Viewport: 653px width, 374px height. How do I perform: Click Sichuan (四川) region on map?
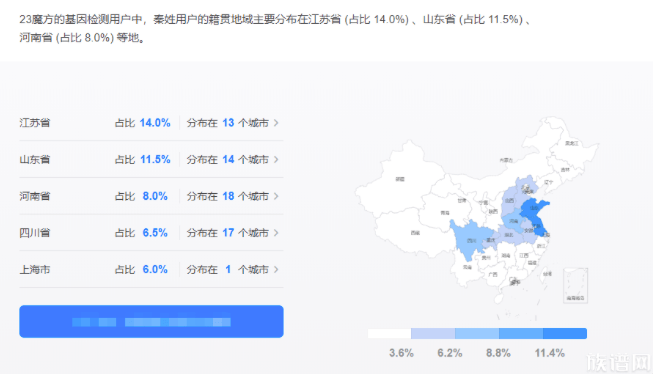click(471, 239)
